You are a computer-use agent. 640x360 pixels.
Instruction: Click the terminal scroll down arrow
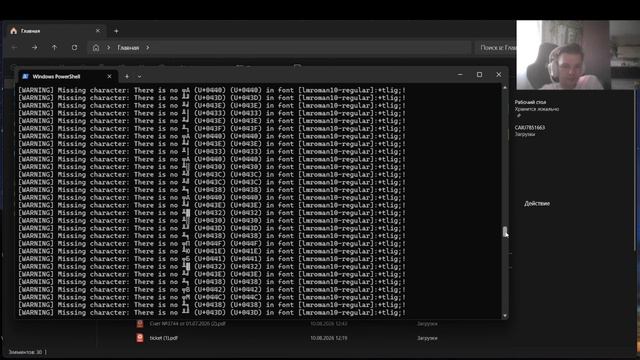pos(505,316)
